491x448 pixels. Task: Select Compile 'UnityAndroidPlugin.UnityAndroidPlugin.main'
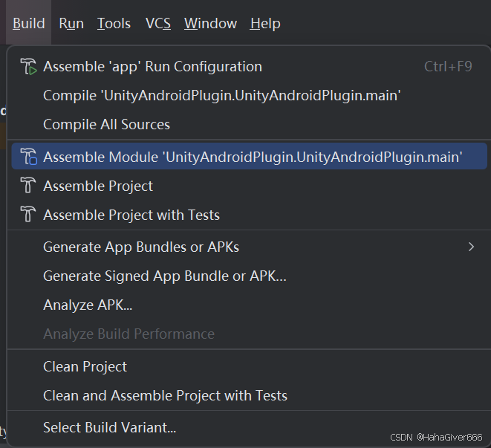tap(250, 96)
